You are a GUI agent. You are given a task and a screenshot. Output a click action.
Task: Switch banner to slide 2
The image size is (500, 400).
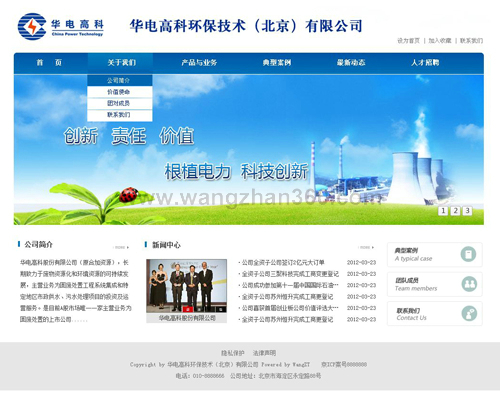455,211
